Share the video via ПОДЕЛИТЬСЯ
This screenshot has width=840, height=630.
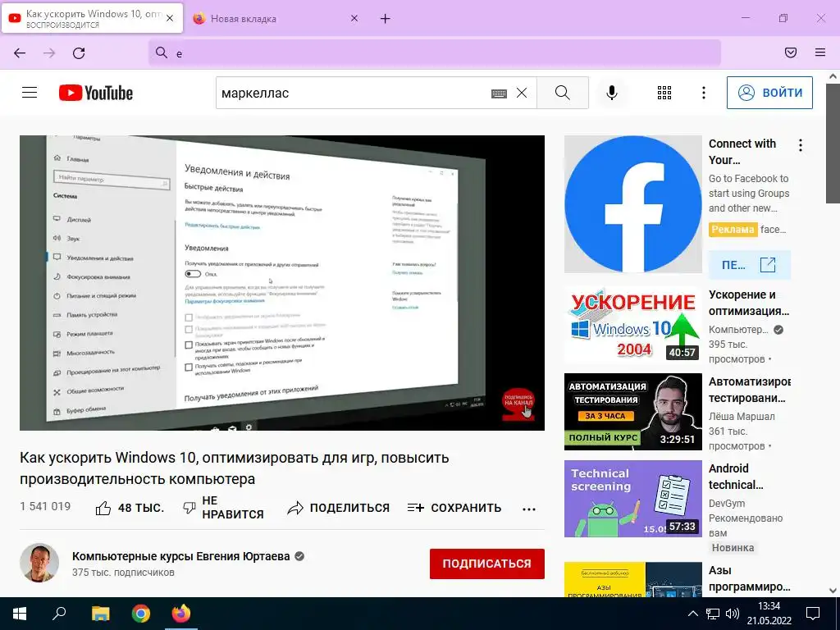(x=338, y=508)
